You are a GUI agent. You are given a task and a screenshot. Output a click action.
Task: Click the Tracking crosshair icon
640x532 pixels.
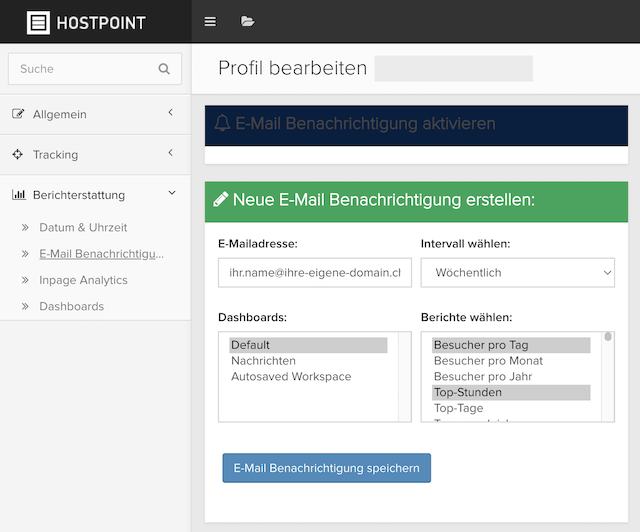pyautogui.click(x=18, y=154)
